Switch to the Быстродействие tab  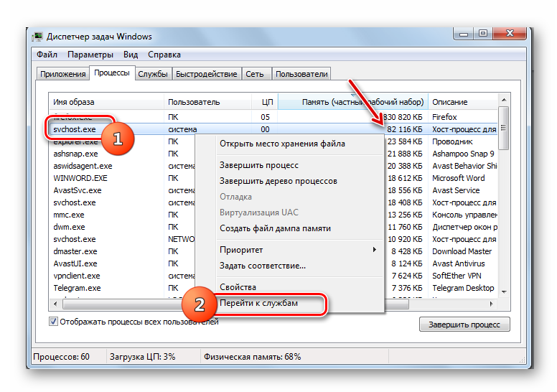(x=207, y=74)
